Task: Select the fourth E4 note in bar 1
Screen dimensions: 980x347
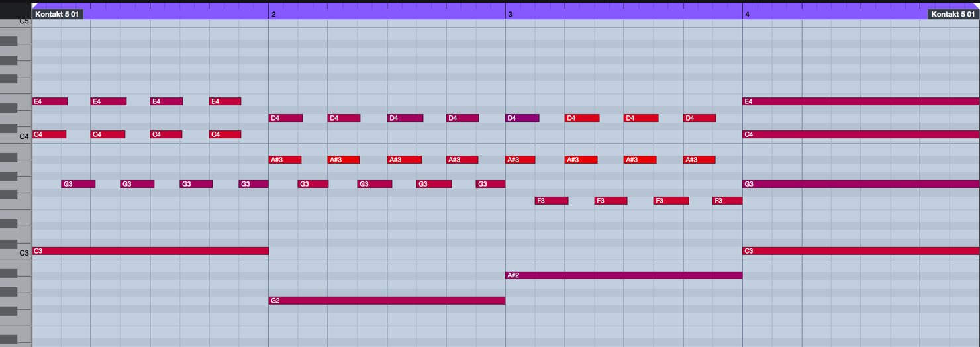Action: (x=225, y=101)
